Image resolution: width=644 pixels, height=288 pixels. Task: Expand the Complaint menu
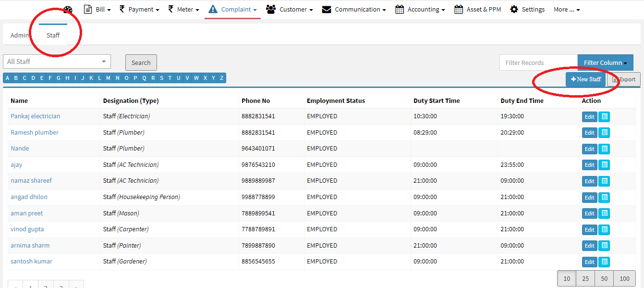pos(233,9)
